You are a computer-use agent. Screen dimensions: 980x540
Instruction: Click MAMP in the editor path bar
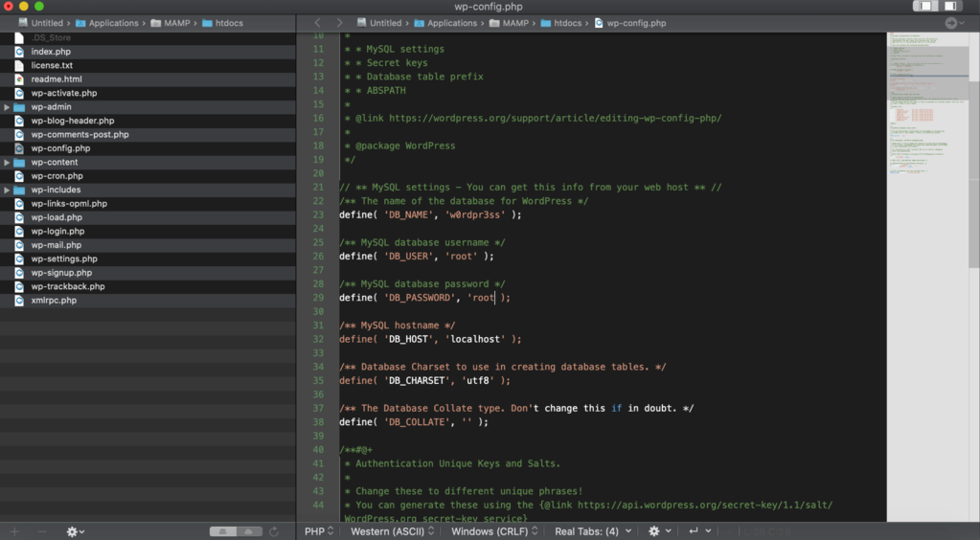(515, 23)
